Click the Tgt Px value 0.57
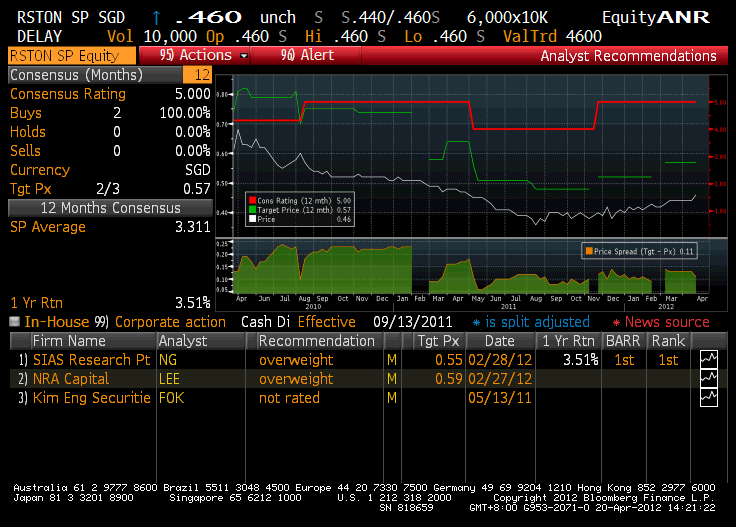 196,189
